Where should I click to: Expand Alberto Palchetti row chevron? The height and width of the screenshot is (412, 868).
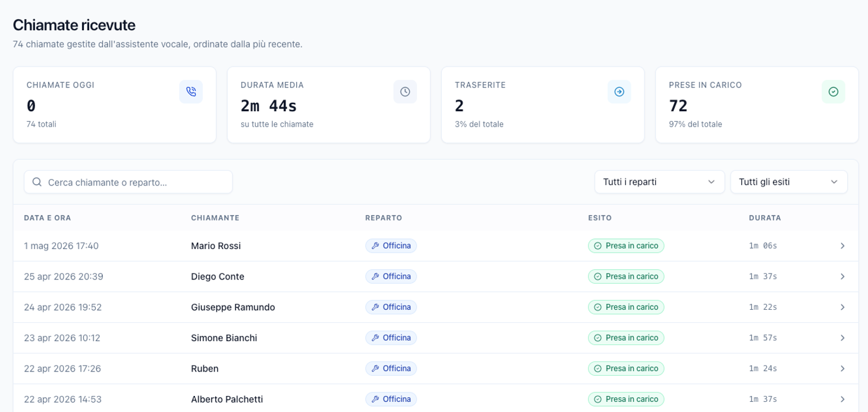click(842, 400)
